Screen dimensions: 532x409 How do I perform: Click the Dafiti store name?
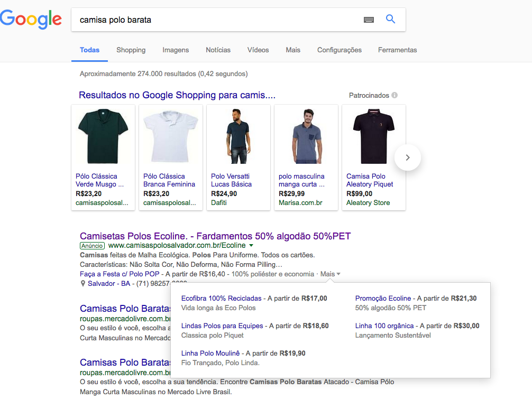click(219, 202)
